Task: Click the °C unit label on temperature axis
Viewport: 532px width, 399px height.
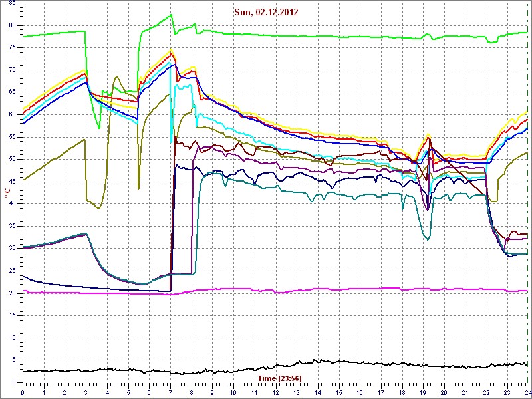Action: tap(7, 194)
